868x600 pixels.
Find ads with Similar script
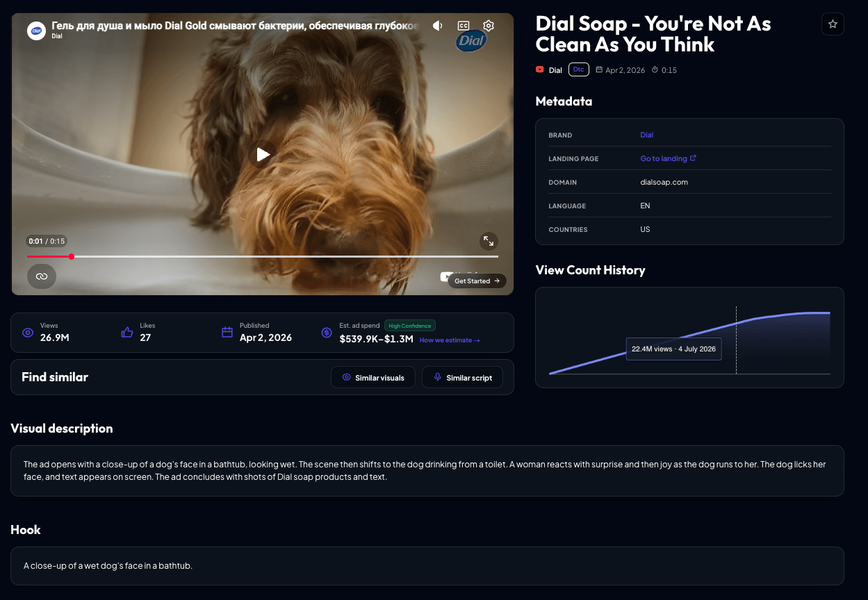coord(462,378)
